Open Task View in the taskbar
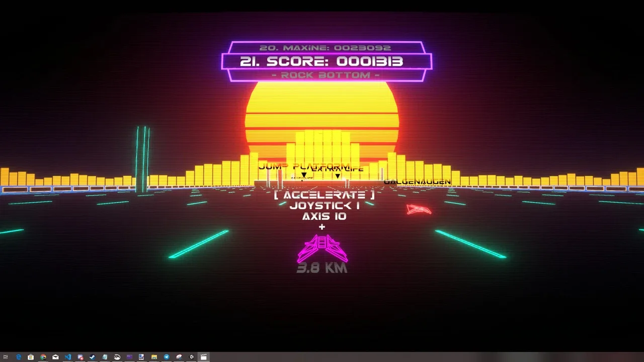The image size is (644, 362). point(6,357)
